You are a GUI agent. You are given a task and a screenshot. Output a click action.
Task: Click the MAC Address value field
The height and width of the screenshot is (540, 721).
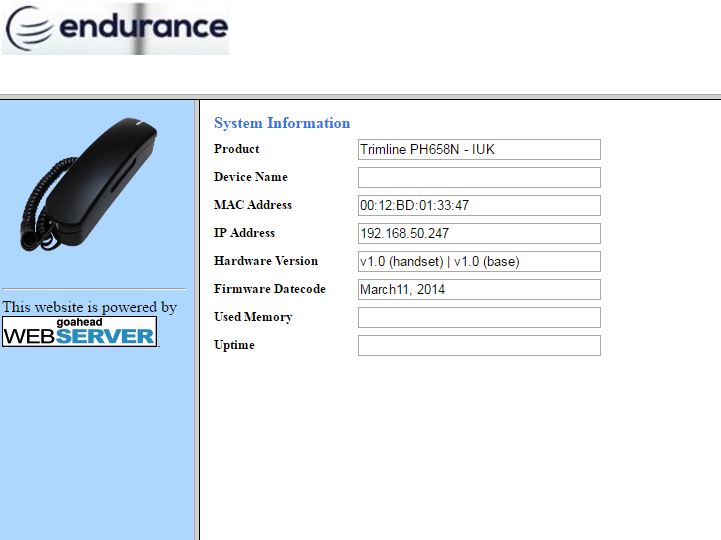(x=479, y=206)
